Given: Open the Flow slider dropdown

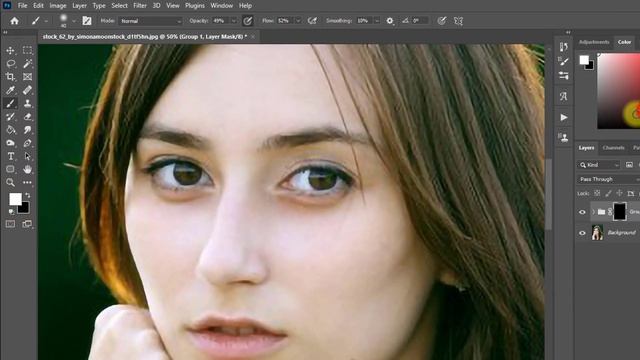Looking at the screenshot, I should click(298, 21).
